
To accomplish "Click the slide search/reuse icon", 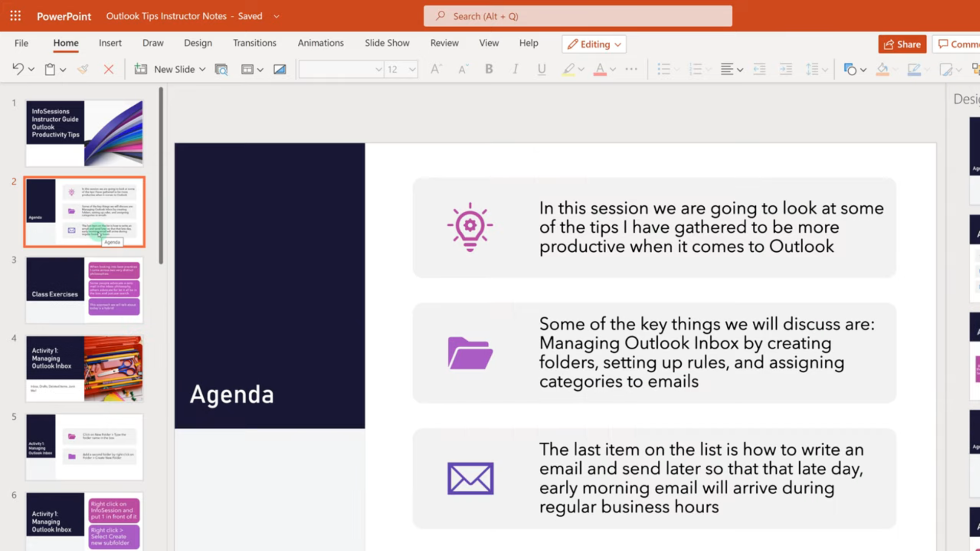I will point(221,69).
